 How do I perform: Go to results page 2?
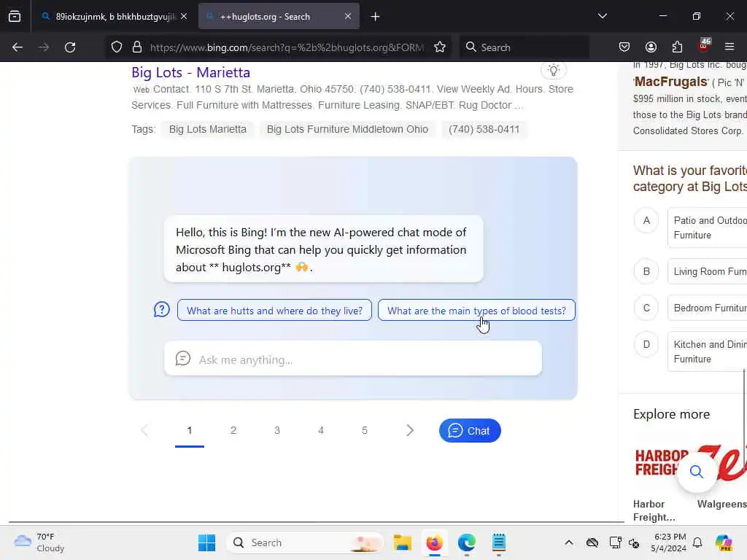pos(233,430)
